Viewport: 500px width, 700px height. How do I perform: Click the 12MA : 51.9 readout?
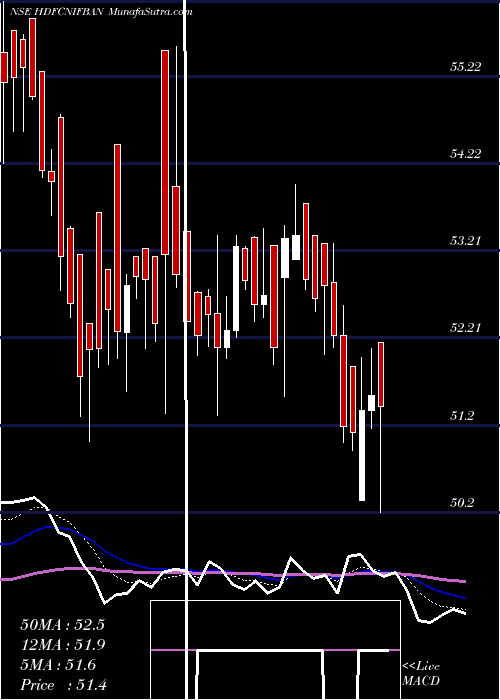pyautogui.click(x=62, y=645)
